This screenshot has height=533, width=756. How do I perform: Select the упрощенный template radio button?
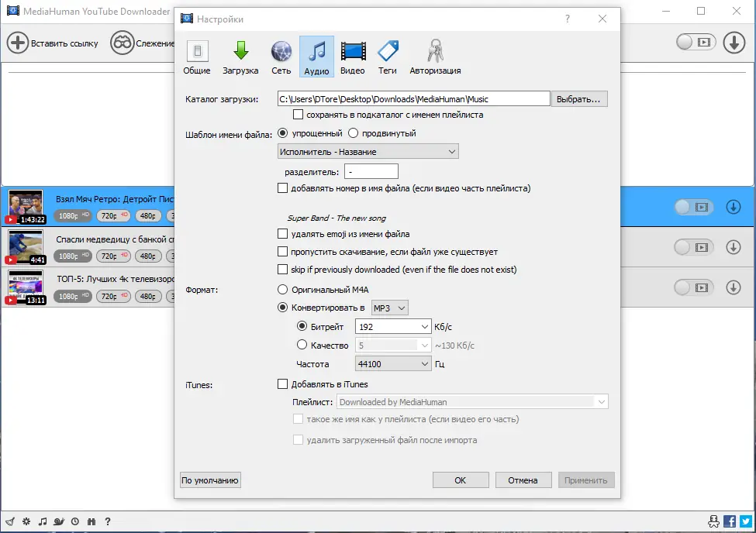click(x=283, y=133)
